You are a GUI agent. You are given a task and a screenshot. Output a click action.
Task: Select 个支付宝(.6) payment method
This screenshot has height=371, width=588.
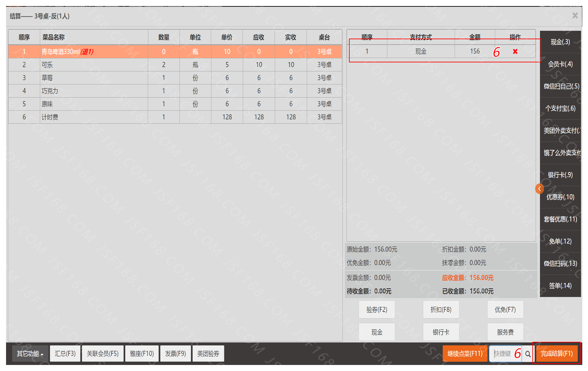(560, 108)
